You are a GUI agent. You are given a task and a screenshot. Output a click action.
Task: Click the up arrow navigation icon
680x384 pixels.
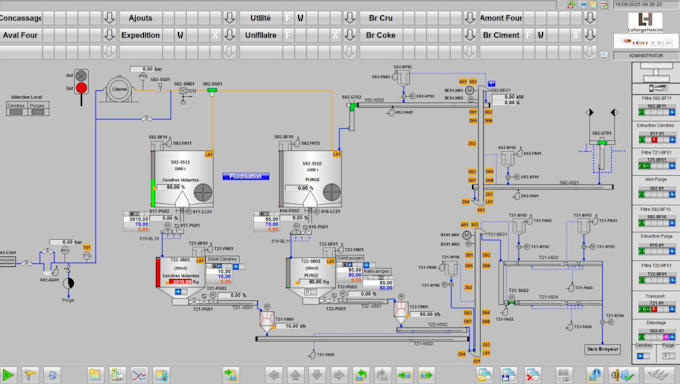[295, 374]
